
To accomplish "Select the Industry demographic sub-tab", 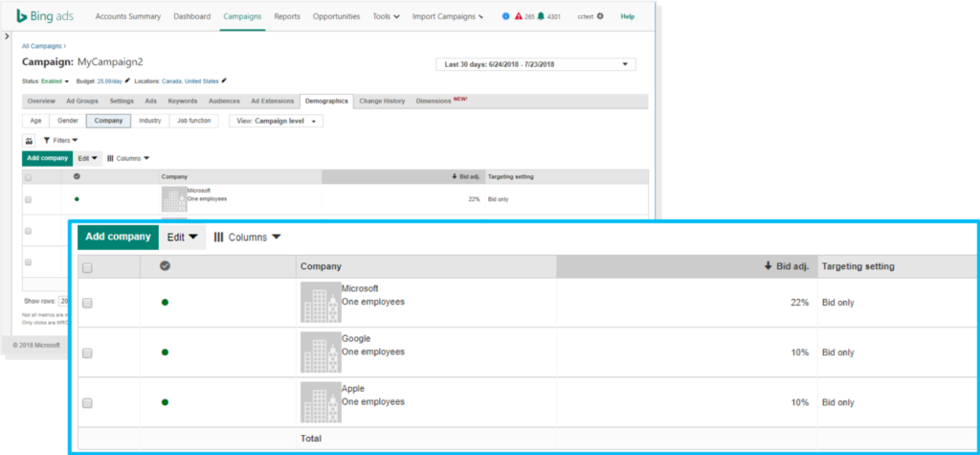I will tap(150, 121).
